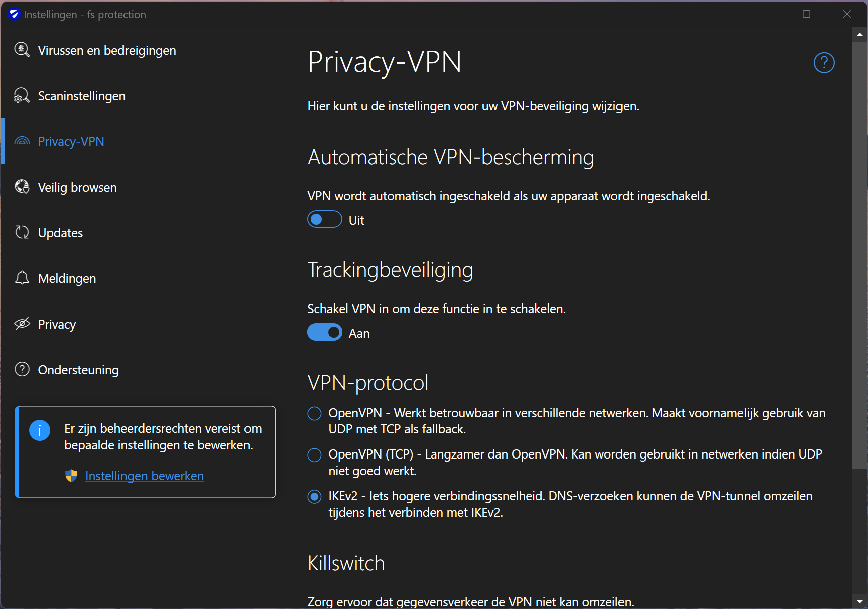This screenshot has height=609, width=868.
Task: Click the Veilig browsen globe icon
Action: 22,187
